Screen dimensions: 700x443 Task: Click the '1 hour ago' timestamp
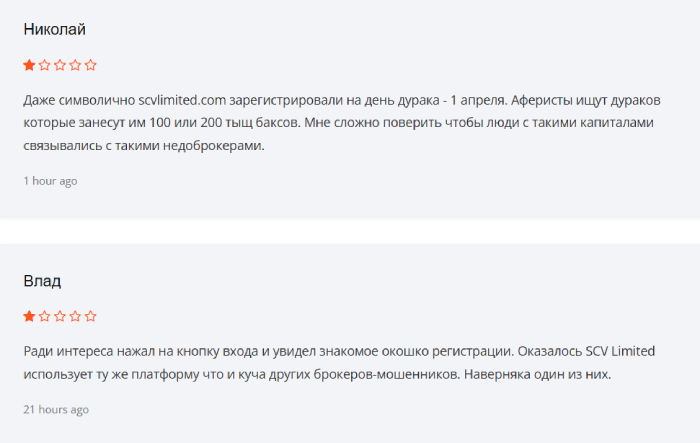(x=50, y=181)
